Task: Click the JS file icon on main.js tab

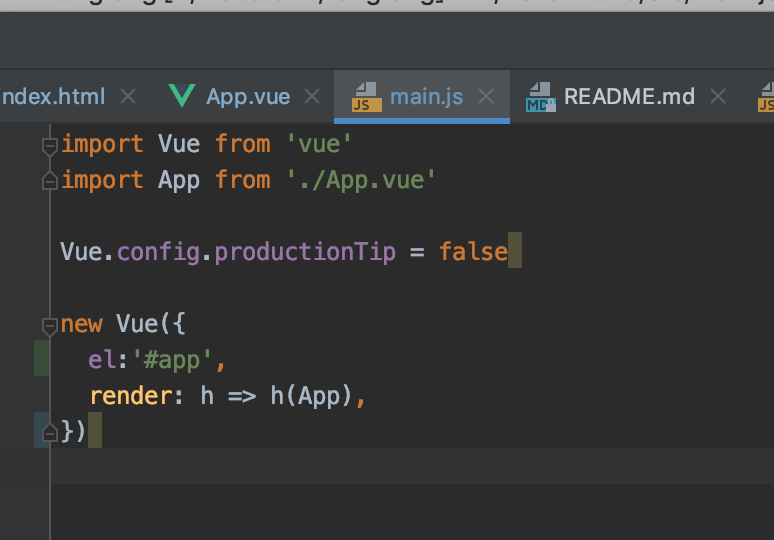Action: pyautogui.click(x=366, y=97)
